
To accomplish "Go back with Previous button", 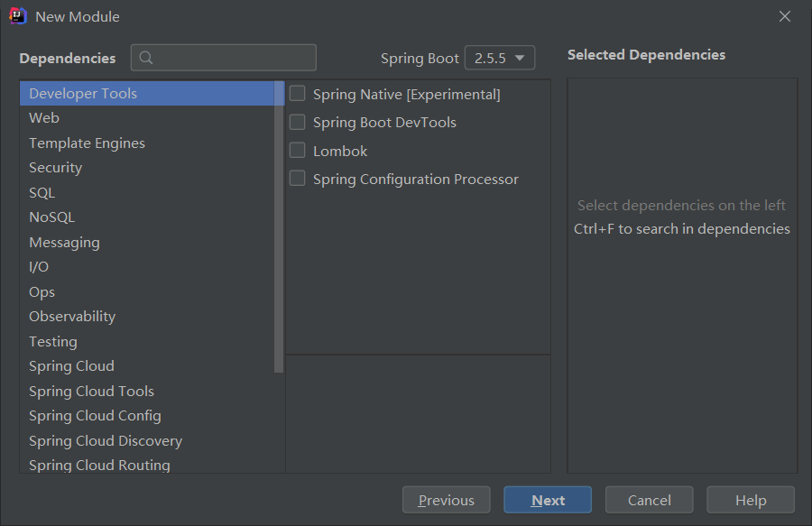I will click(x=446, y=500).
